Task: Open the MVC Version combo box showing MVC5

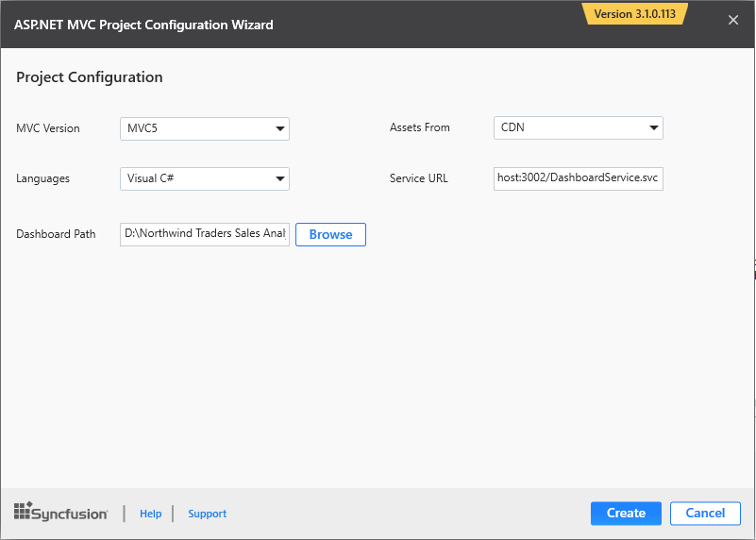Action: (x=195, y=128)
